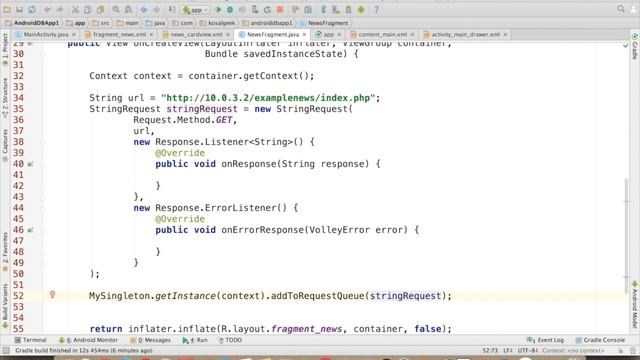
Task: Close the NewsFragment.java tab
Action: (304, 35)
